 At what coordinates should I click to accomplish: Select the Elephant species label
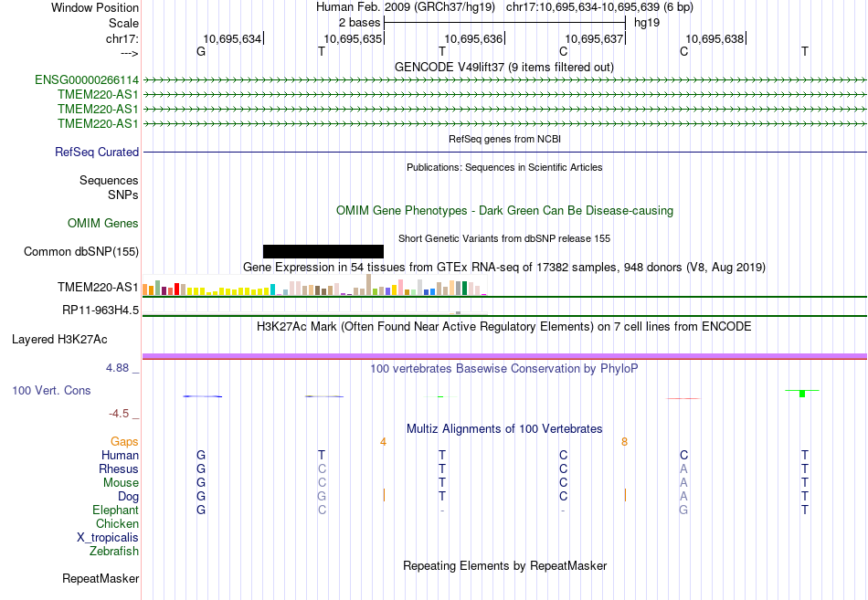pos(115,510)
